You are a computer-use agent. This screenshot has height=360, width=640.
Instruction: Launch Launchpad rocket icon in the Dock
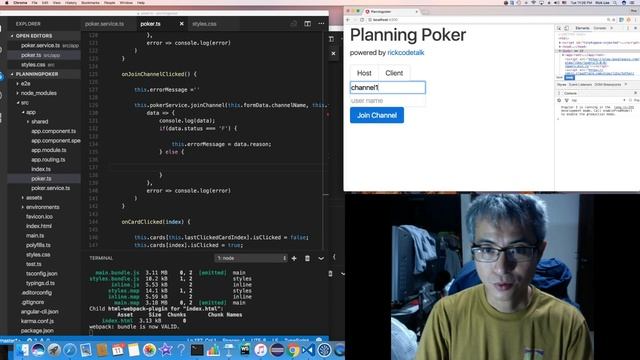click(x=53, y=350)
